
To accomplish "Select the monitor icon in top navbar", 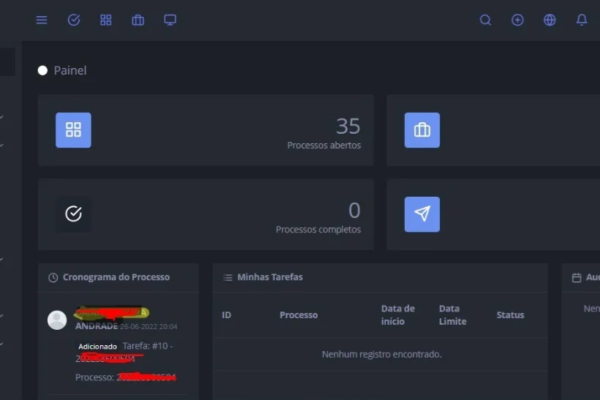I will (170, 20).
